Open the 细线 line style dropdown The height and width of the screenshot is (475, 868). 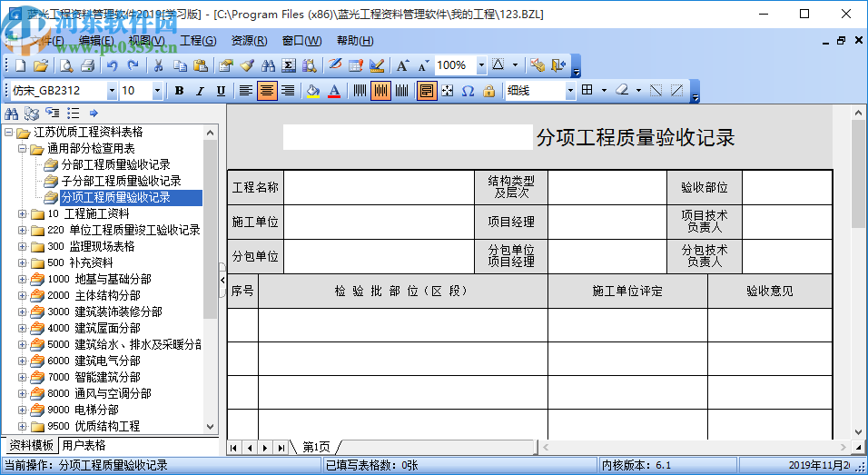coord(570,91)
